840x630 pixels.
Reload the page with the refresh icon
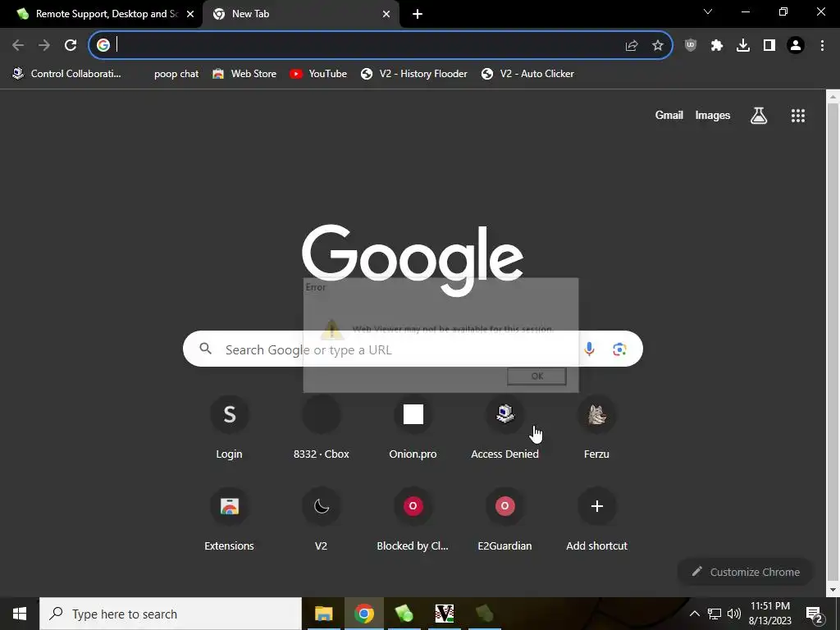[71, 45]
